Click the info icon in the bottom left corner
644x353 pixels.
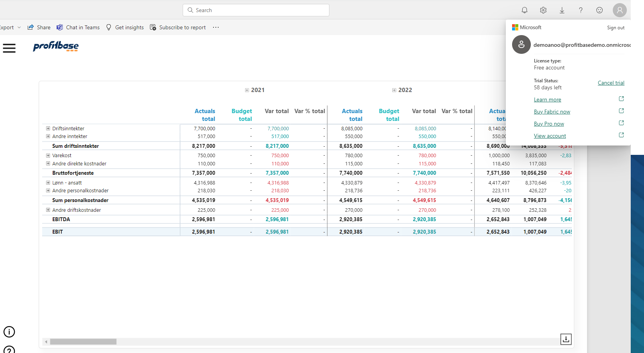click(9, 332)
